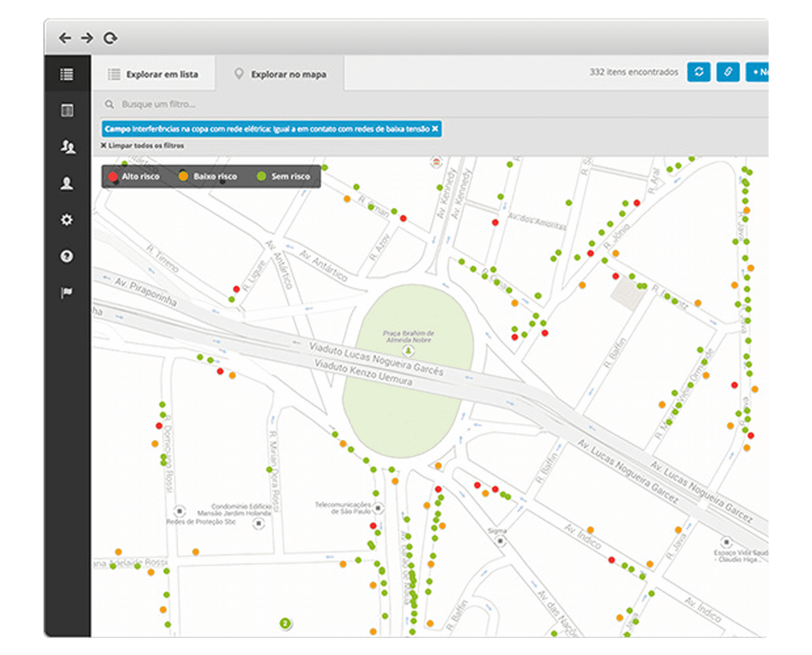Click the Condomínio Edifício Mansão place marker
The width and height of the screenshot is (812, 655).
[x=258, y=523]
